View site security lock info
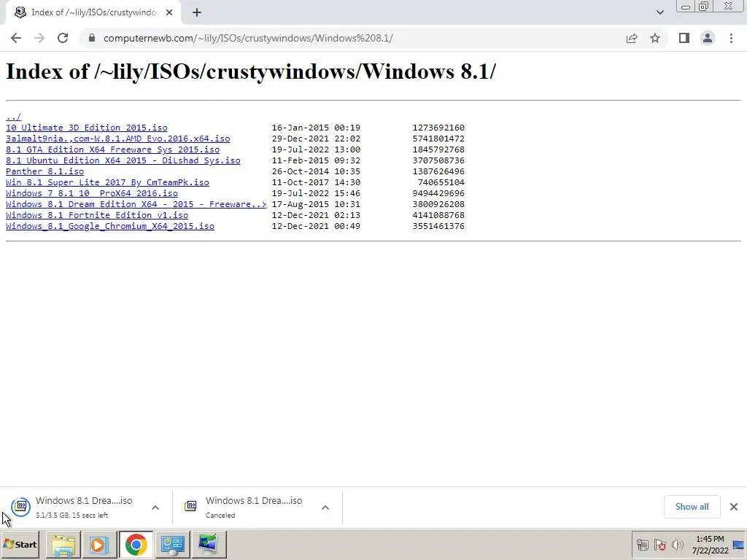This screenshot has height=560, width=747. pyautogui.click(x=91, y=38)
